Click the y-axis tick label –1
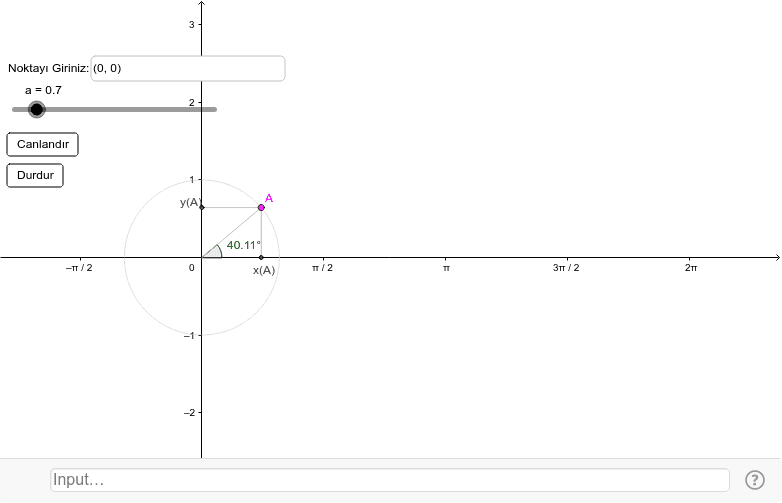782x503 pixels. tap(190, 336)
